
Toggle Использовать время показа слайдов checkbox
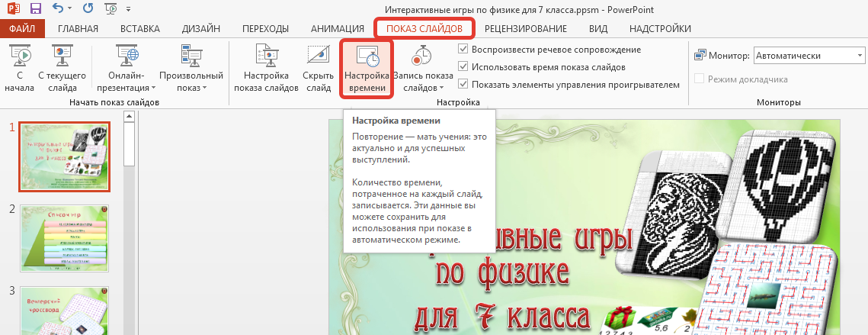[x=463, y=67]
